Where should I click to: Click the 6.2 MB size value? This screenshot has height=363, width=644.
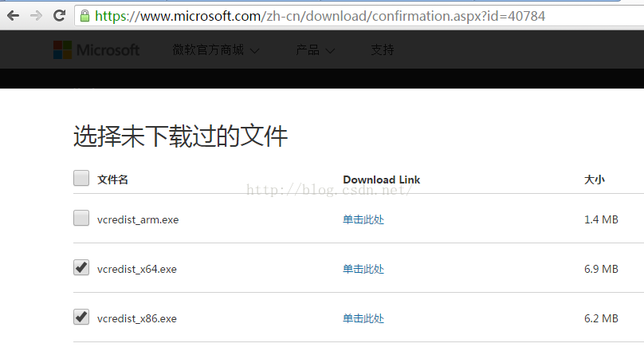[x=601, y=318]
